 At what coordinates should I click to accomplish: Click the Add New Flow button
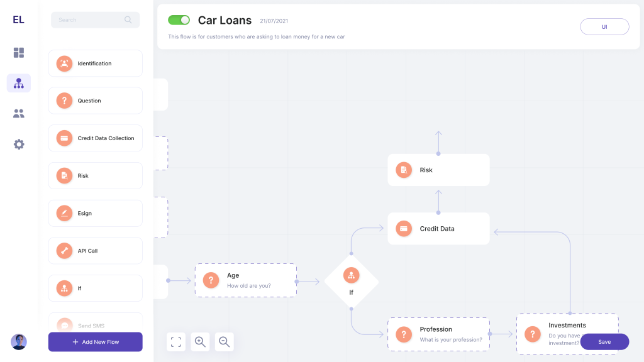coord(96,342)
